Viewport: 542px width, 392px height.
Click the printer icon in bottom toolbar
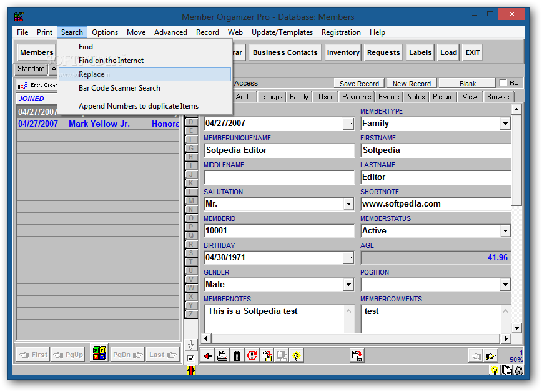pyautogui.click(x=222, y=355)
